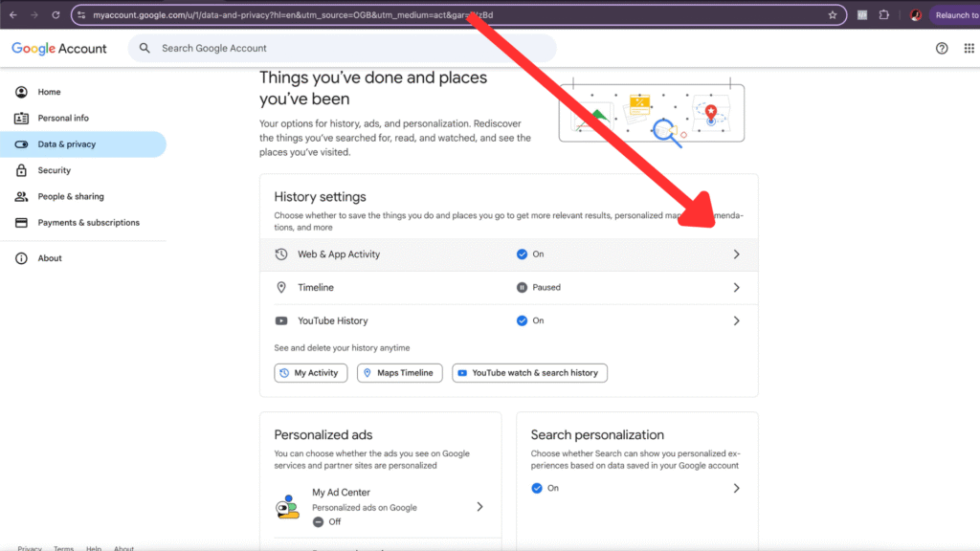Click the Terms footer link

click(x=63, y=548)
